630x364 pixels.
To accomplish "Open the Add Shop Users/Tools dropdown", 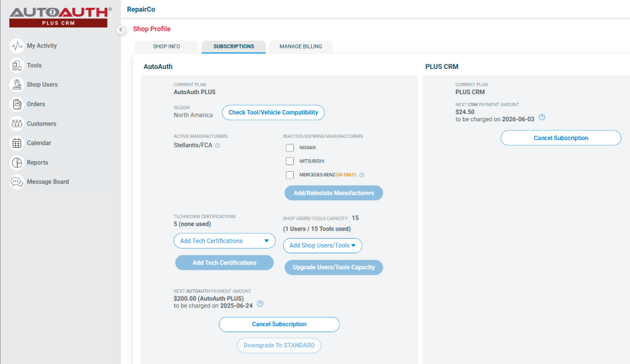I will pos(323,245).
